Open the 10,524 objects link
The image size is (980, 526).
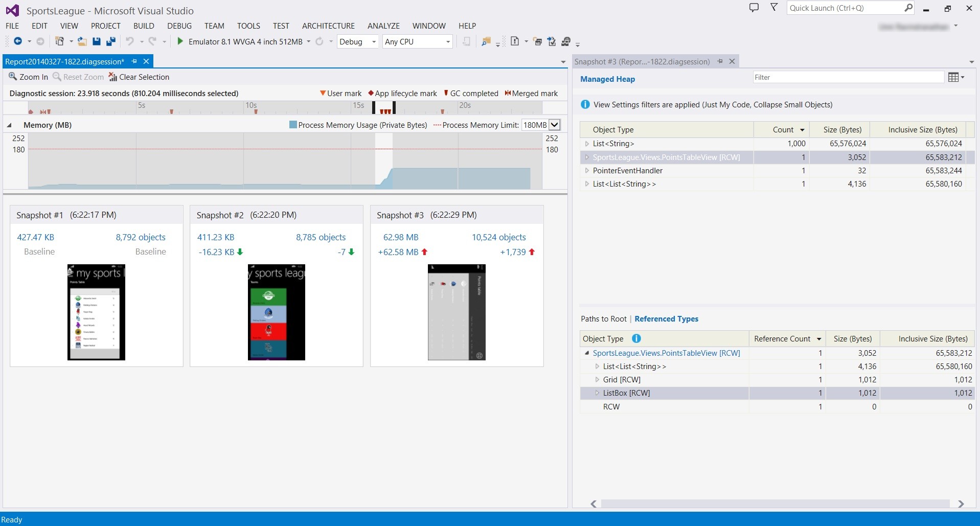point(498,237)
